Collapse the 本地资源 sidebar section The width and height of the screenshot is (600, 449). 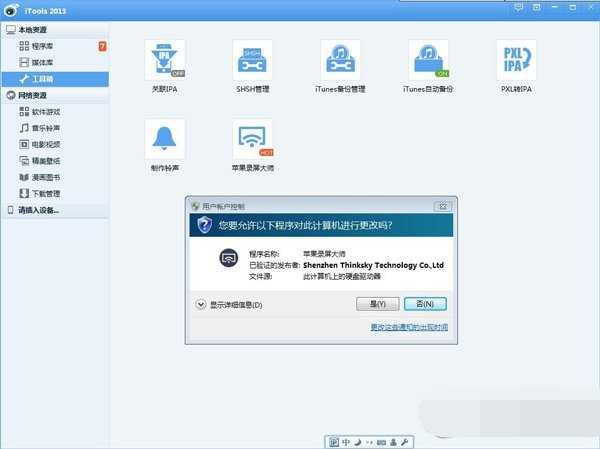(55, 29)
